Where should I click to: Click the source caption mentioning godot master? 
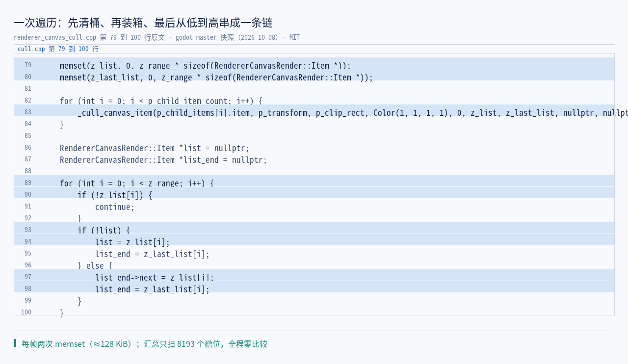tap(157, 37)
